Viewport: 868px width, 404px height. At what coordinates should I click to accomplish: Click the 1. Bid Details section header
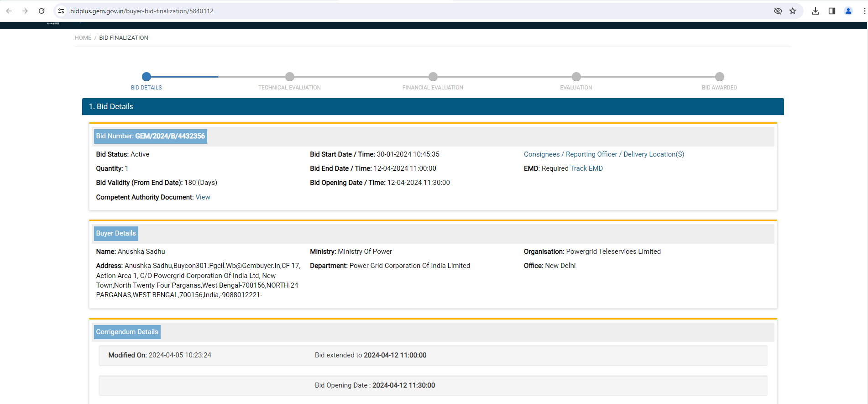point(433,106)
